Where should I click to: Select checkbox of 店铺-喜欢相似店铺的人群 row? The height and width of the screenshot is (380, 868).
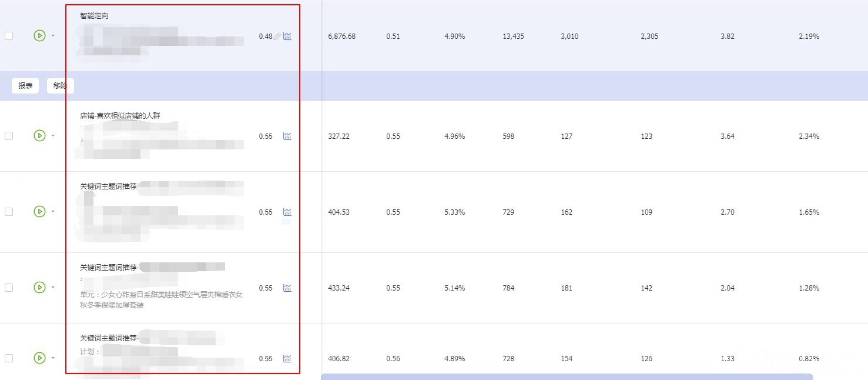tap(9, 136)
